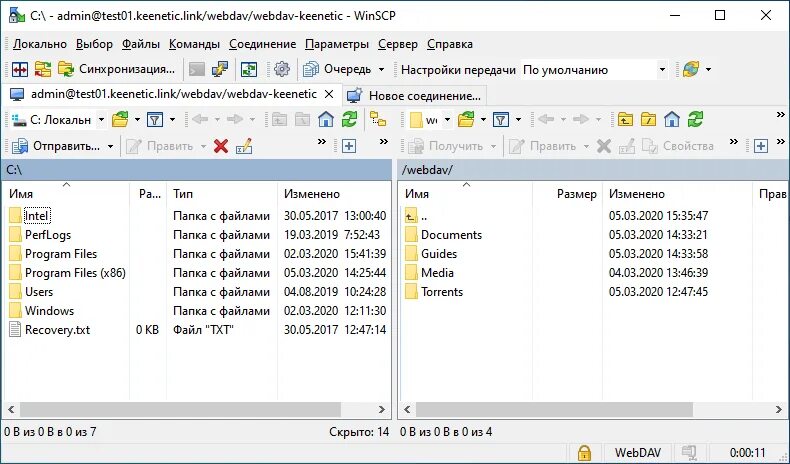Viewport: 790px width, 464px height.
Task: Sort local files by Имя column header
Action: 66,193
